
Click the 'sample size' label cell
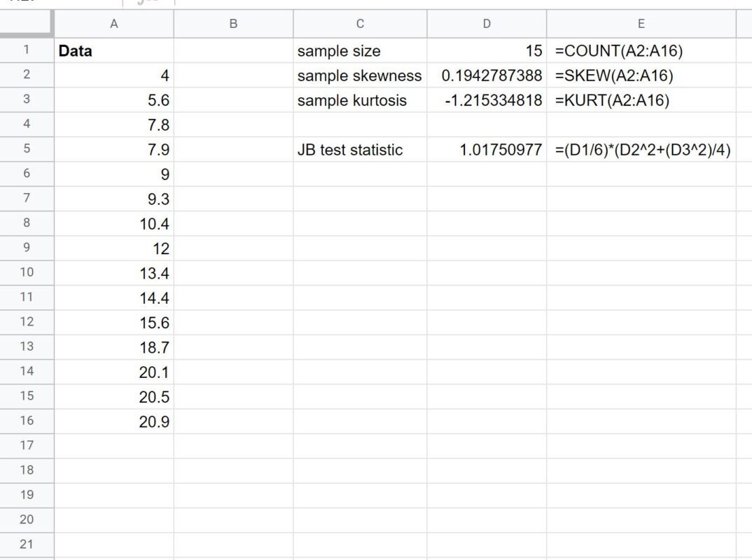[x=360, y=50]
